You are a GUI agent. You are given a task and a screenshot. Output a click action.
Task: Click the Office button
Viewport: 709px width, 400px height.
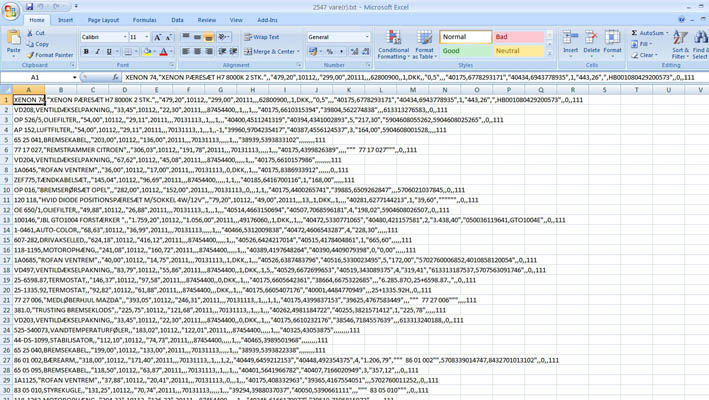[11, 12]
